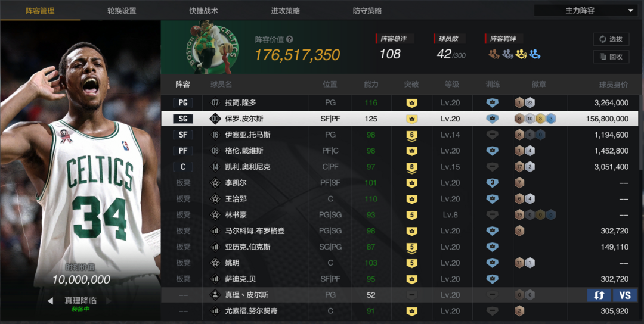Click the 选拔 button

[x=611, y=39]
